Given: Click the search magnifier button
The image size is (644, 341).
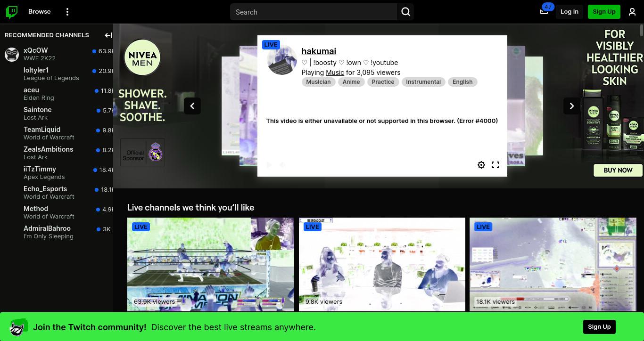Looking at the screenshot, I should tap(406, 12).
